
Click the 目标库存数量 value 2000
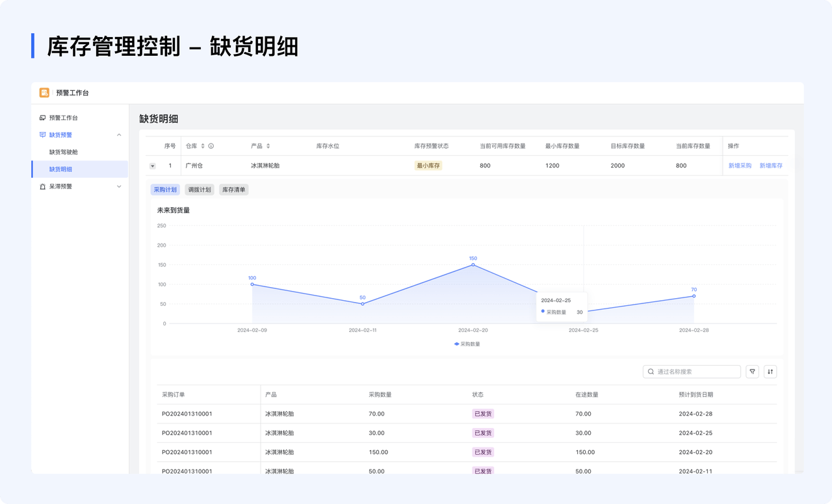coord(617,166)
